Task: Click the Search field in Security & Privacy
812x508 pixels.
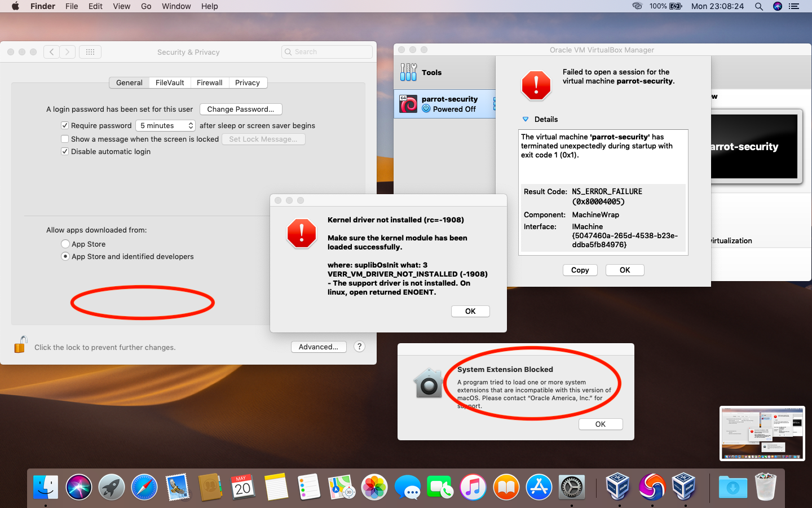Action: point(327,52)
